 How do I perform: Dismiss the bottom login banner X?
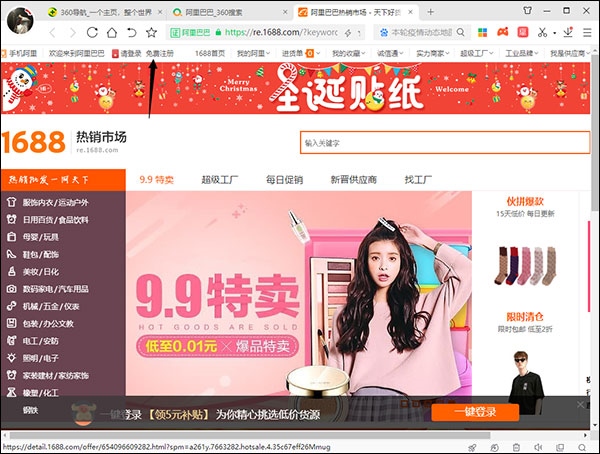tap(580, 405)
